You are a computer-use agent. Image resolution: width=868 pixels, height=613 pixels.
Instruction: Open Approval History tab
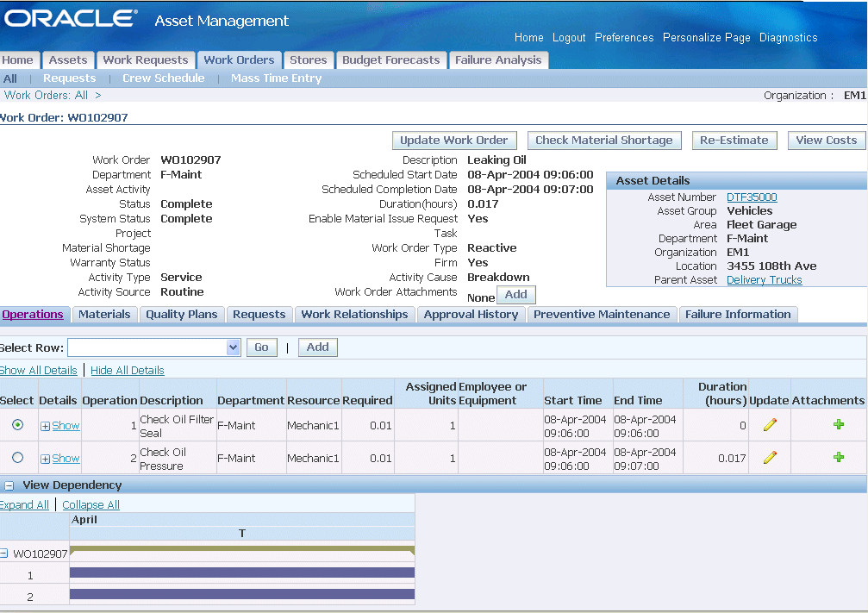[x=471, y=315]
